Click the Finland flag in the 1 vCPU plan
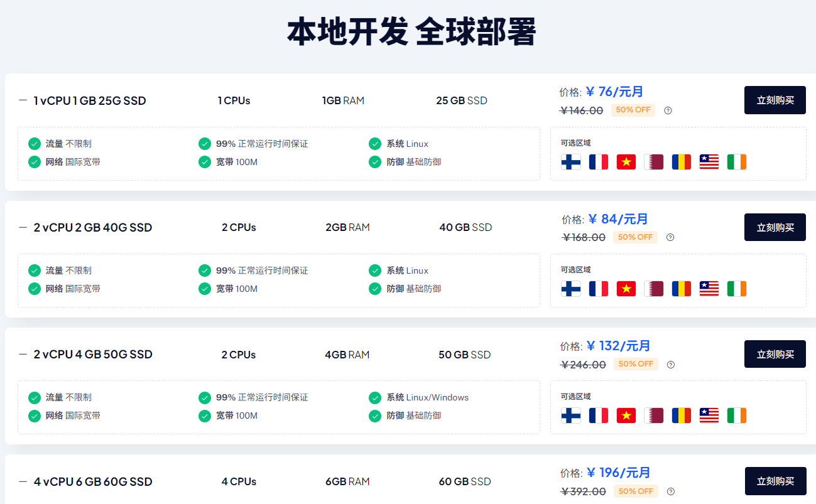Viewport: 816px width, 504px height. click(570, 162)
